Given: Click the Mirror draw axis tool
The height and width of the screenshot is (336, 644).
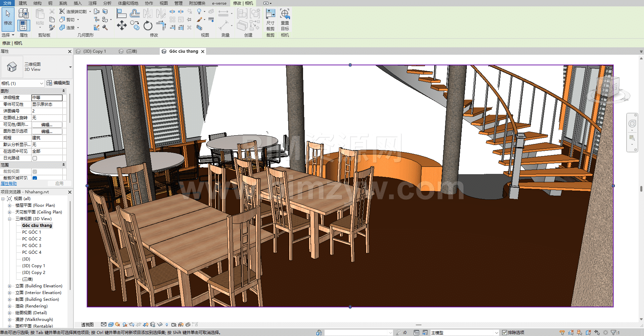Looking at the screenshot, I should (x=161, y=13).
